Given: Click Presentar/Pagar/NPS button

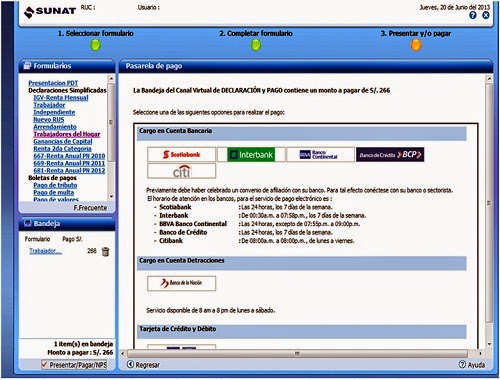Looking at the screenshot, I should coord(74,365).
